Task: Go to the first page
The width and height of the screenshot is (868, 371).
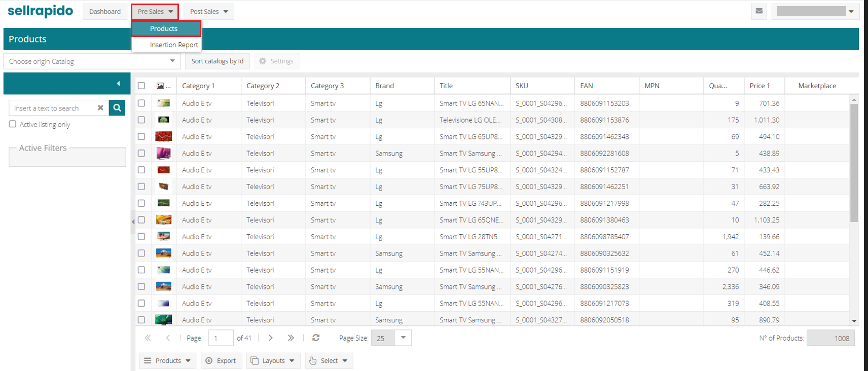Action: (148, 338)
